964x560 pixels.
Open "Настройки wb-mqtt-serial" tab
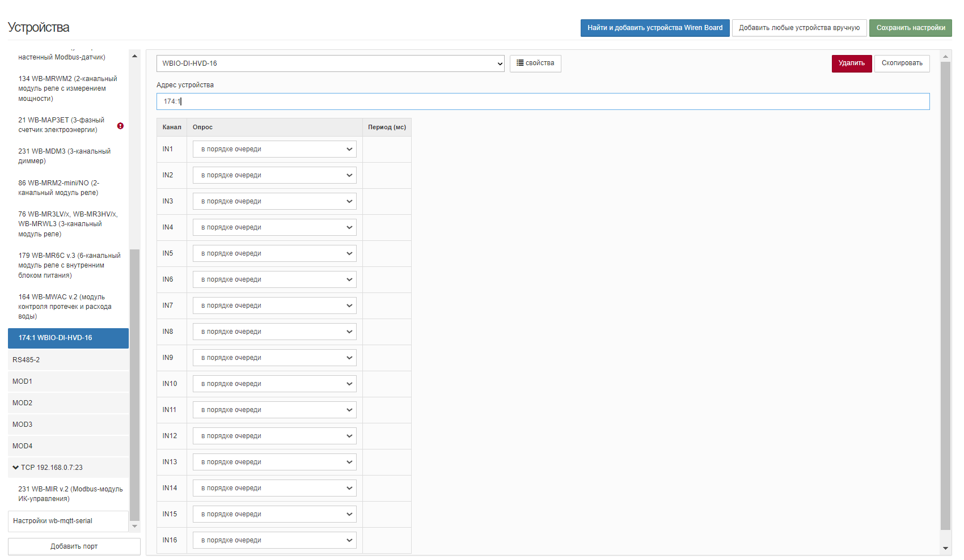[68, 521]
